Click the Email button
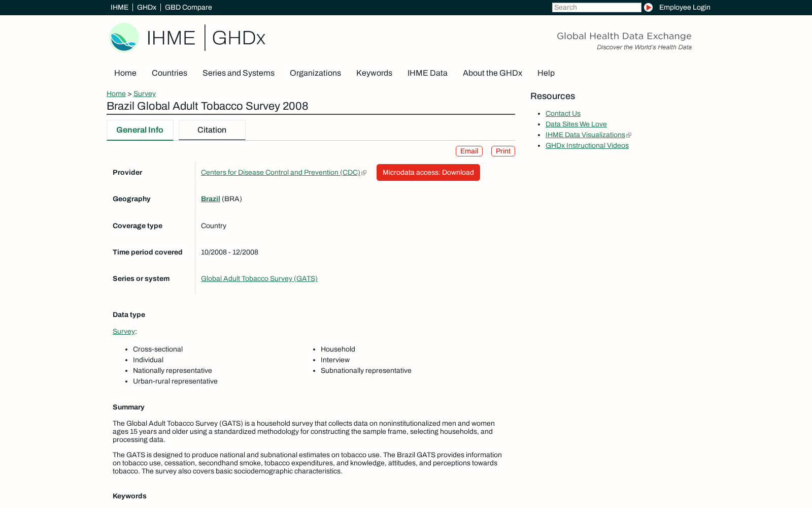The width and height of the screenshot is (812, 508). tap(469, 151)
